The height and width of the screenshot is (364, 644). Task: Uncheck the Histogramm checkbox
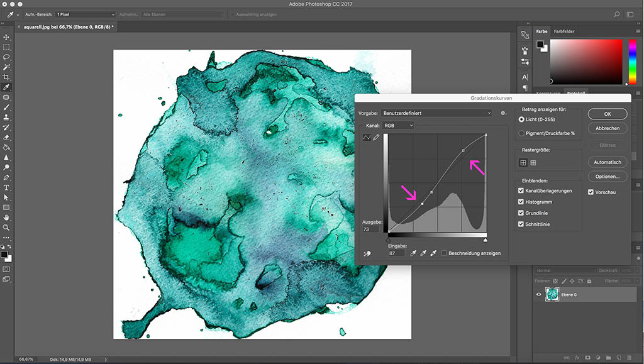pos(521,202)
